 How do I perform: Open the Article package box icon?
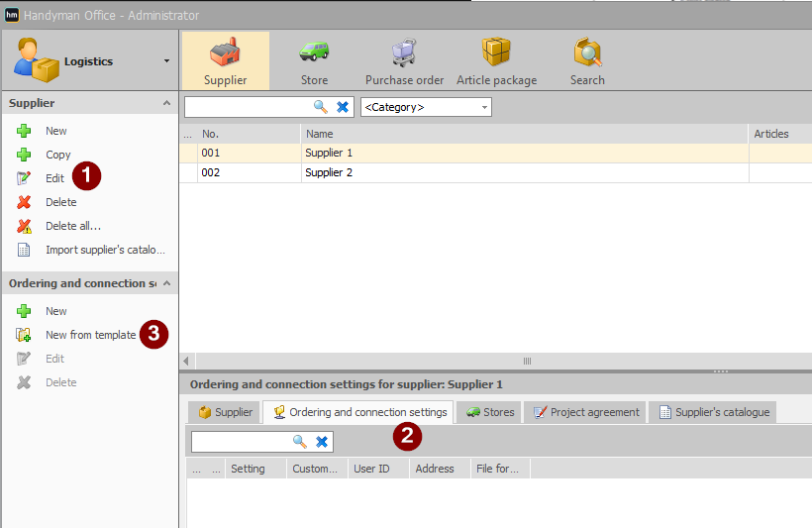pos(496,52)
